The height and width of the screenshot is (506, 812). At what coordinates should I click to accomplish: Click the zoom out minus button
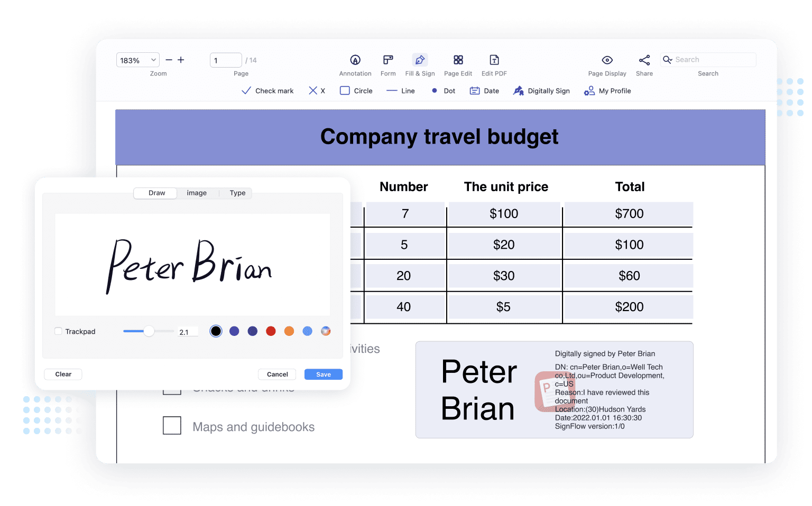169,60
